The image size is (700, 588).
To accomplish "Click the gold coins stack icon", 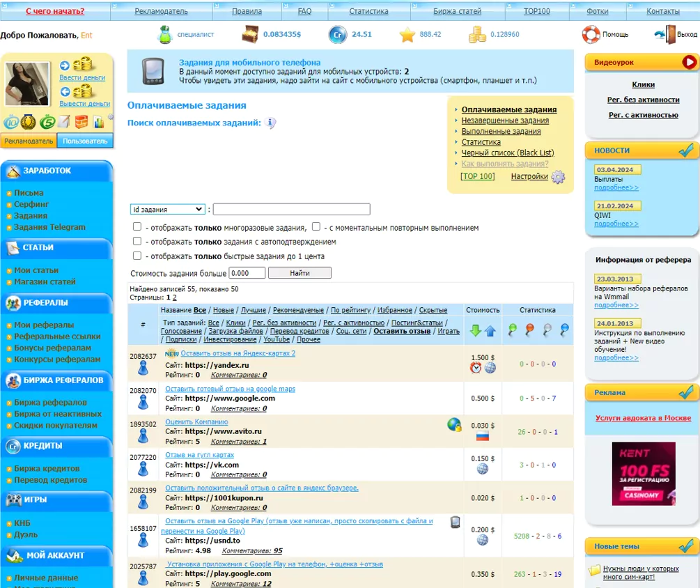I will point(477,34).
